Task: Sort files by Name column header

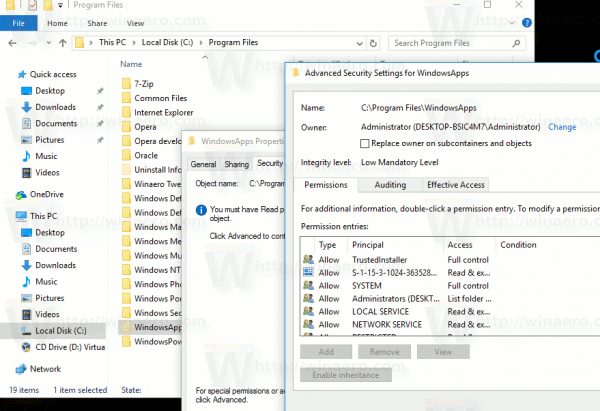Action: point(131,64)
